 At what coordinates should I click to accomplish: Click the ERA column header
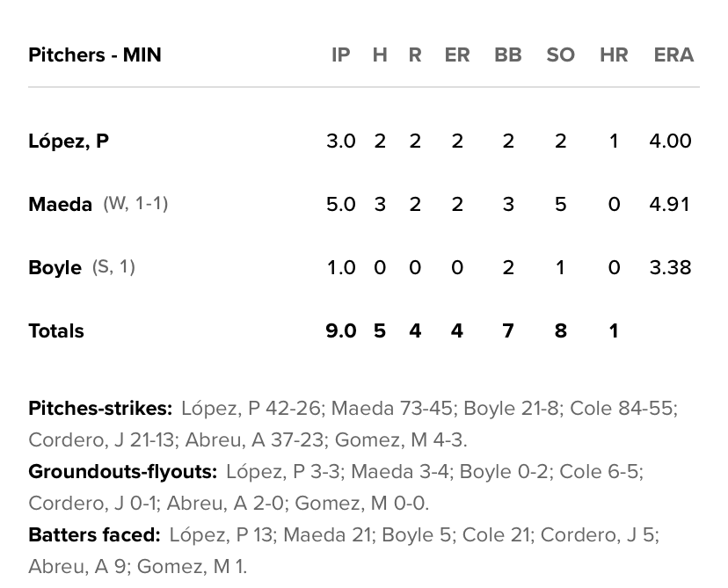tap(673, 55)
